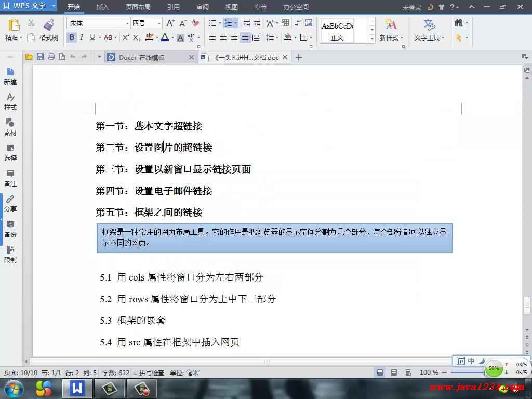Open font size 四号 dropdown
This screenshot has width=532, height=399.
tap(159, 23)
